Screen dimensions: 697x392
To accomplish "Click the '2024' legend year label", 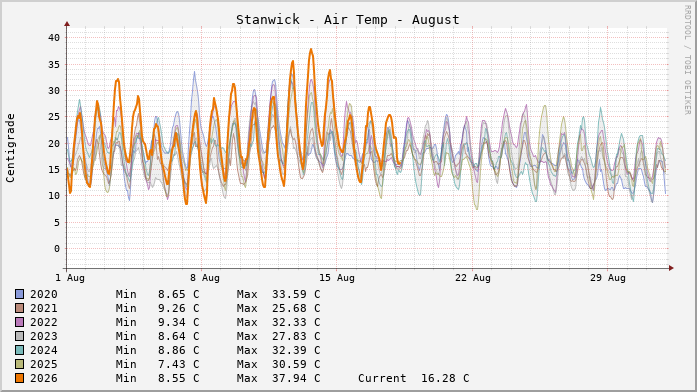I will (x=44, y=350).
